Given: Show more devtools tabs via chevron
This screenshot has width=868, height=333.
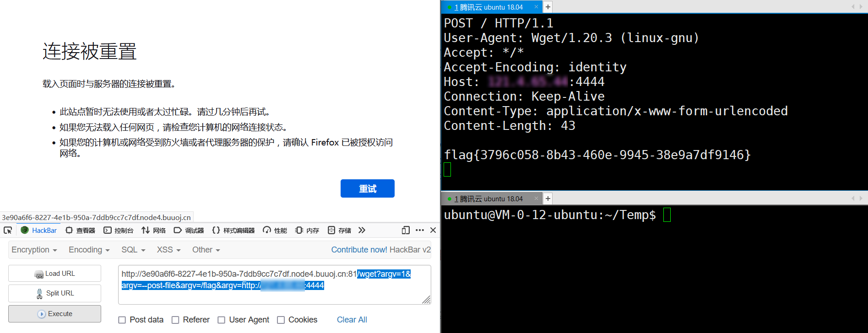Looking at the screenshot, I should pyautogui.click(x=362, y=230).
